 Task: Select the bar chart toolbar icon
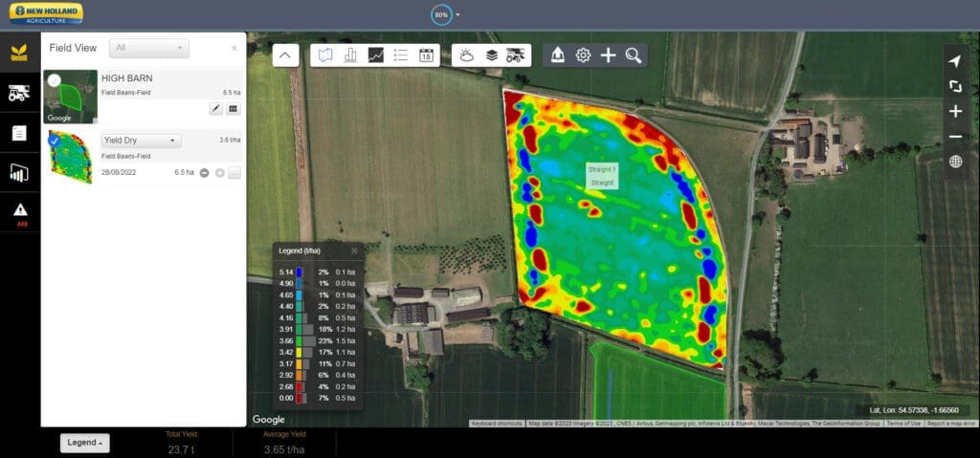click(350, 55)
